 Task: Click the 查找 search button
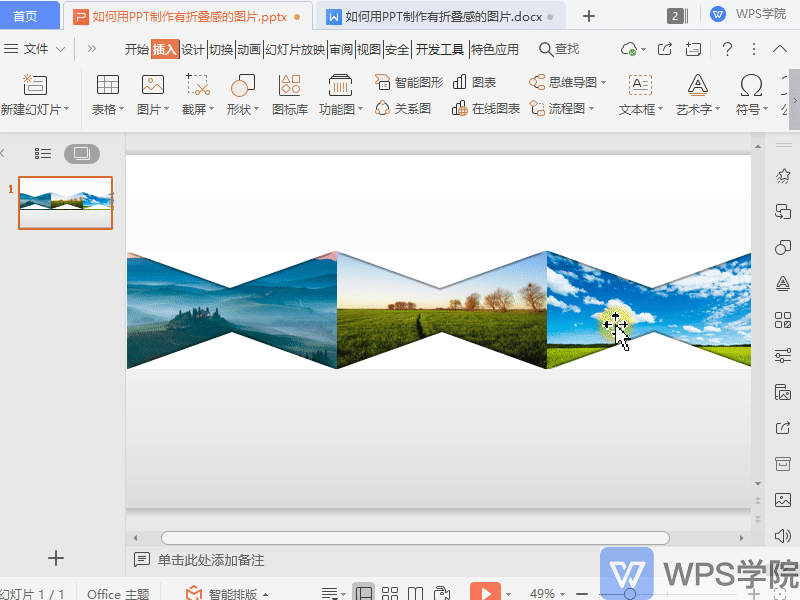click(559, 49)
